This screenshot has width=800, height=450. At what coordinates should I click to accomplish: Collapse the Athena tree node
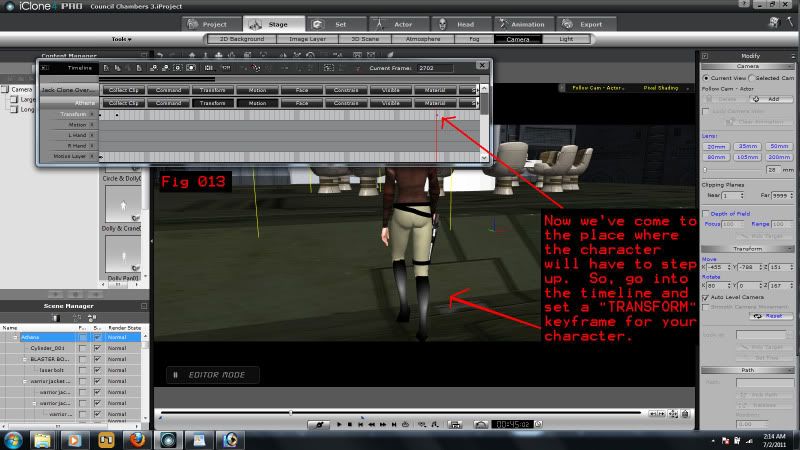point(15,337)
